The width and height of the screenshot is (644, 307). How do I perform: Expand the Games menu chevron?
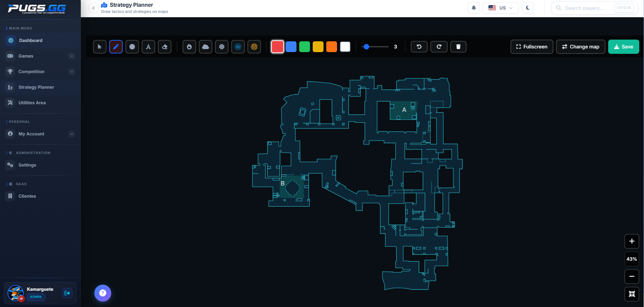pyautogui.click(x=72, y=56)
